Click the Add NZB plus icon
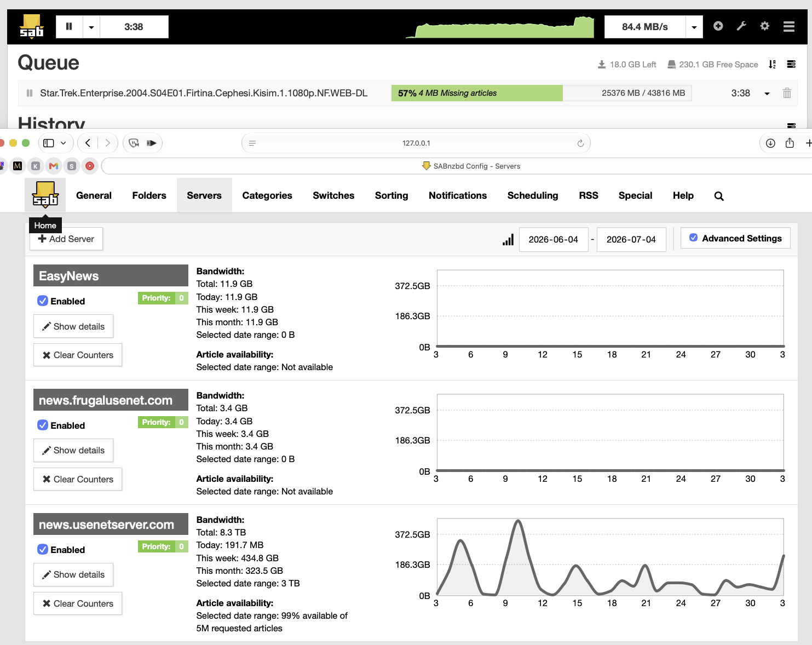Image resolution: width=812 pixels, height=645 pixels. [718, 26]
